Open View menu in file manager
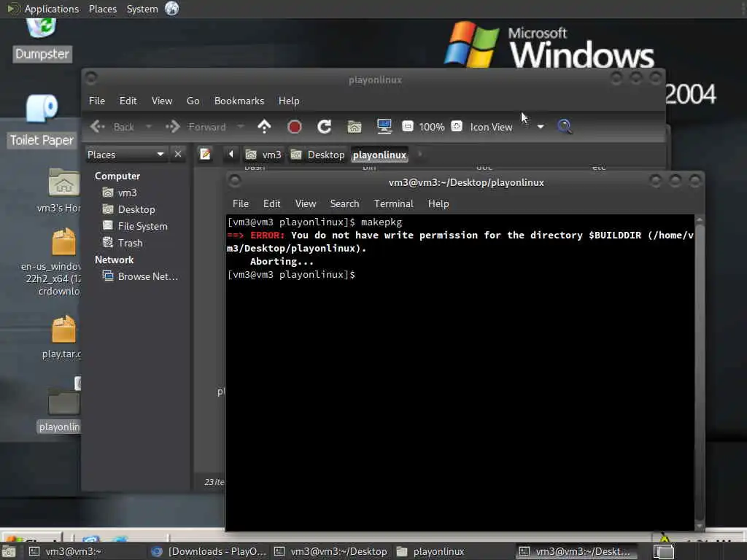The height and width of the screenshot is (560, 747). point(162,101)
